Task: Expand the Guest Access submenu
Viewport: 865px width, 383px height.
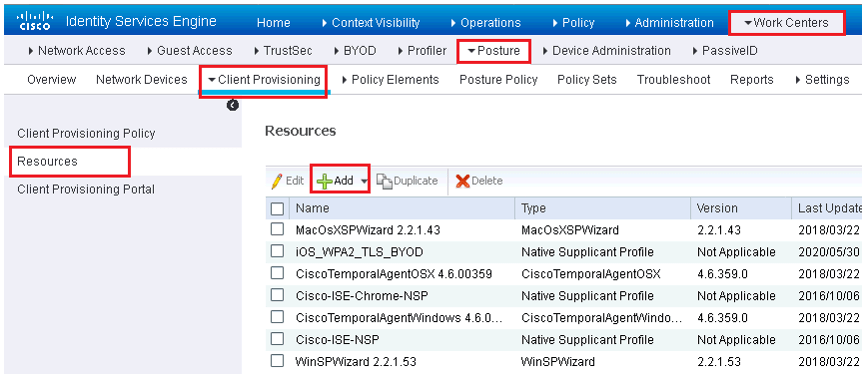Action: (x=189, y=51)
